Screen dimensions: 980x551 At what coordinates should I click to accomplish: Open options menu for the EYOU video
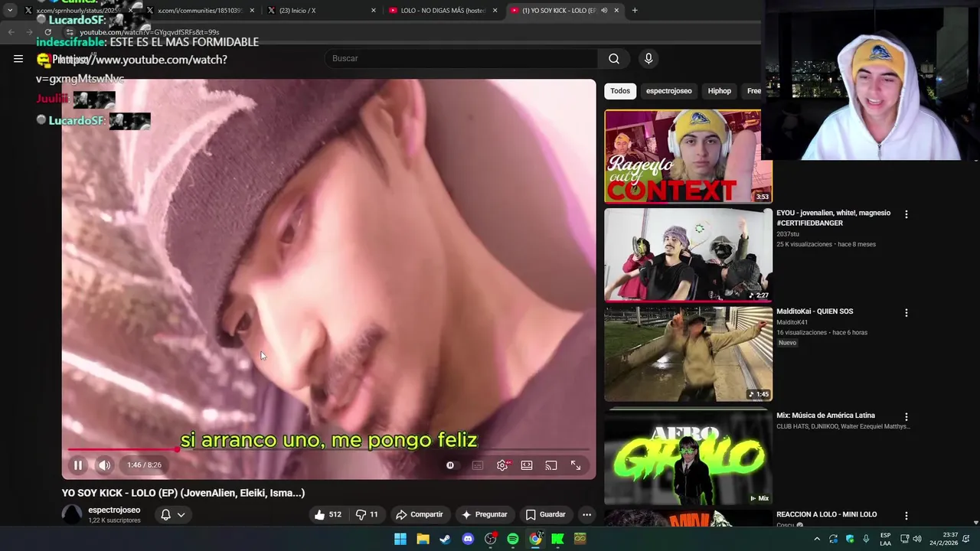[x=906, y=214]
